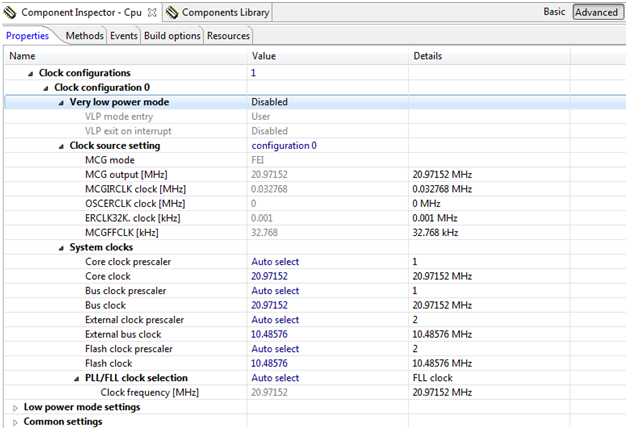Viewport: 628px width, 430px height.
Task: Open the Events tab
Action: click(x=124, y=35)
